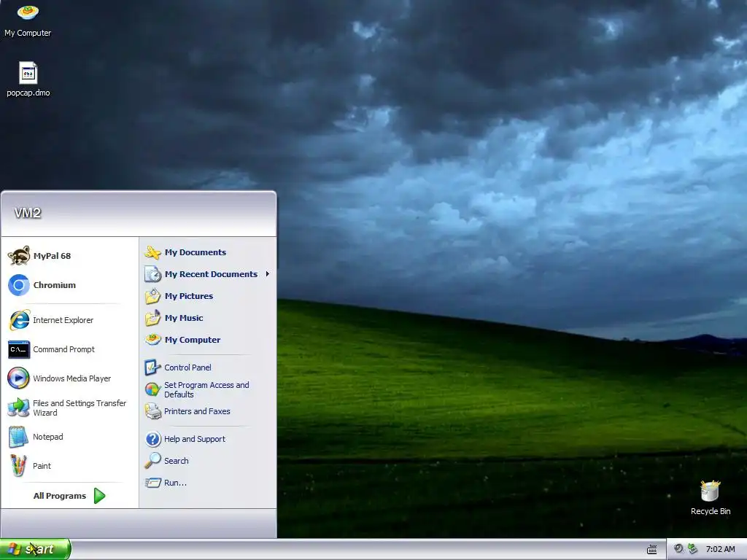Select Command Prompt entry text
The image size is (747, 560).
pos(64,349)
